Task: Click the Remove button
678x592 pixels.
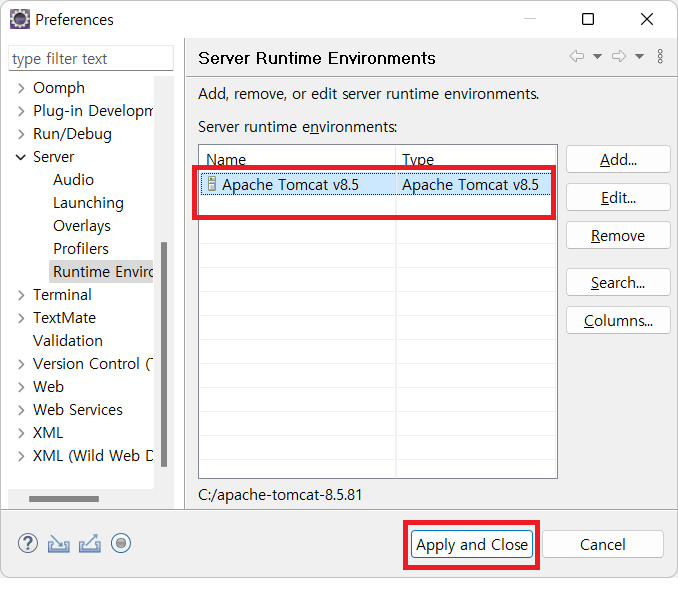Action: [618, 236]
